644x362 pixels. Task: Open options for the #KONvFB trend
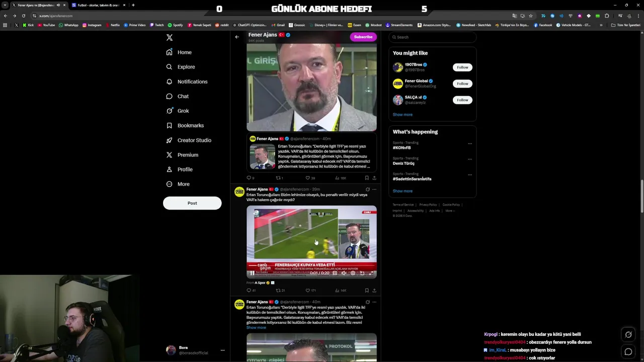[470, 144]
